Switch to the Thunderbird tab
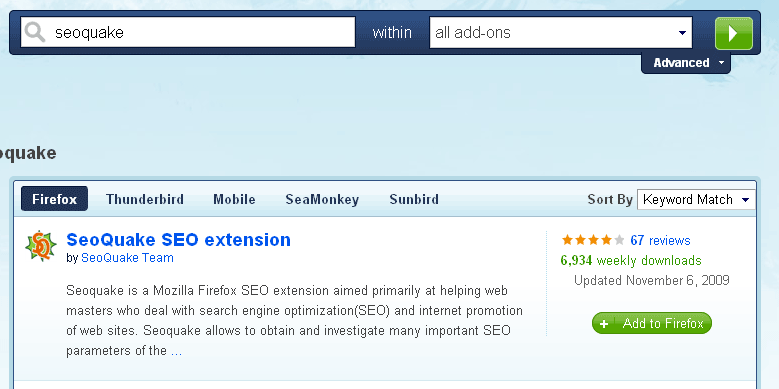 click(145, 199)
